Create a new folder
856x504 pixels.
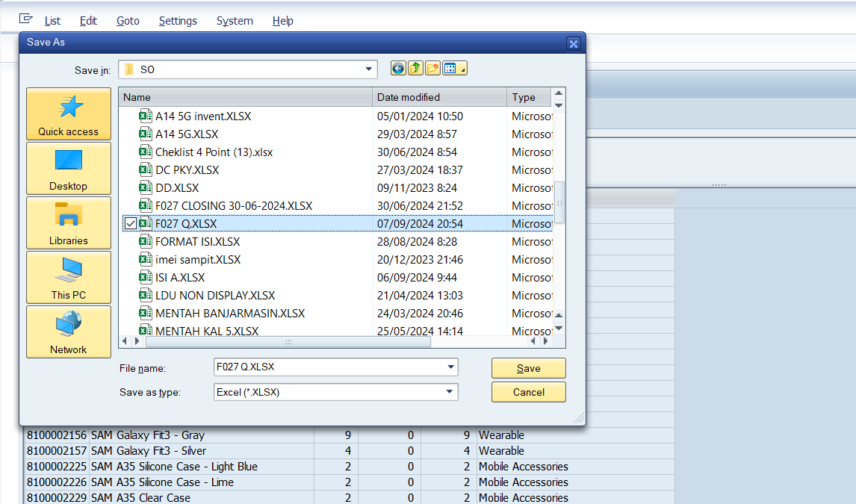click(432, 69)
